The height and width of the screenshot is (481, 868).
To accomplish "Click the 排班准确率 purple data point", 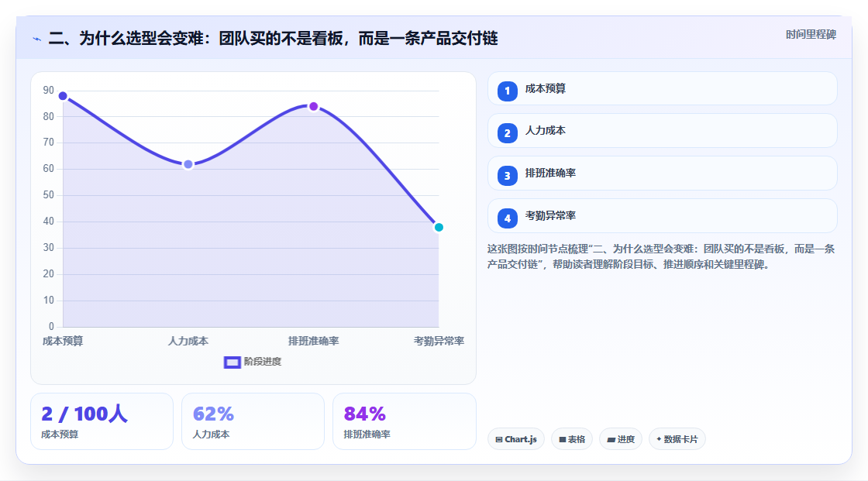I will pyautogui.click(x=313, y=106).
